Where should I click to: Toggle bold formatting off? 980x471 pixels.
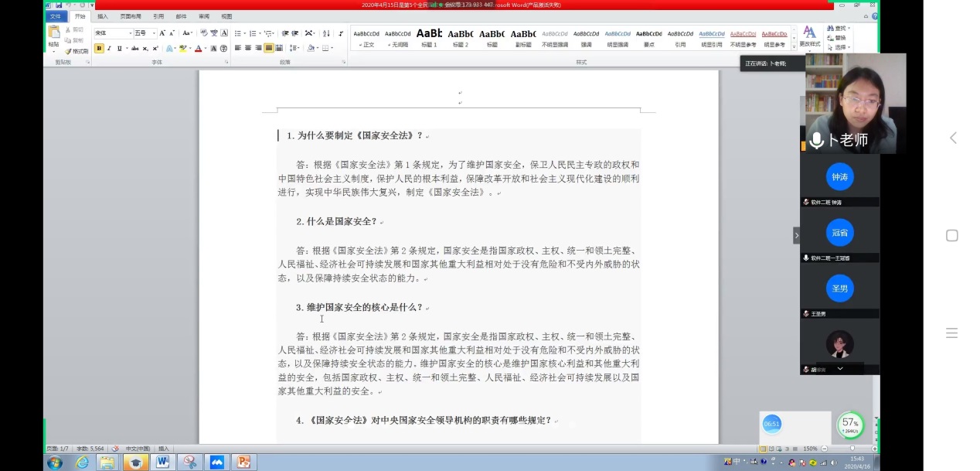coord(99,48)
